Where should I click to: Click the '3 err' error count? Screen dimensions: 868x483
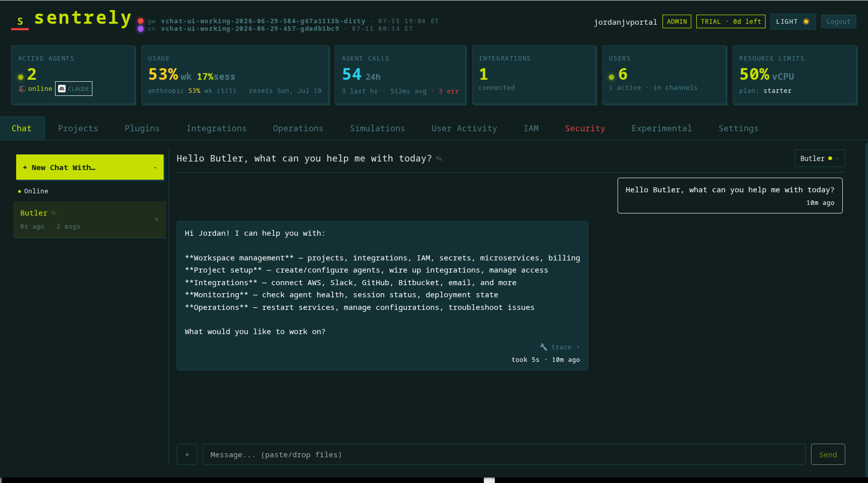[449, 91]
